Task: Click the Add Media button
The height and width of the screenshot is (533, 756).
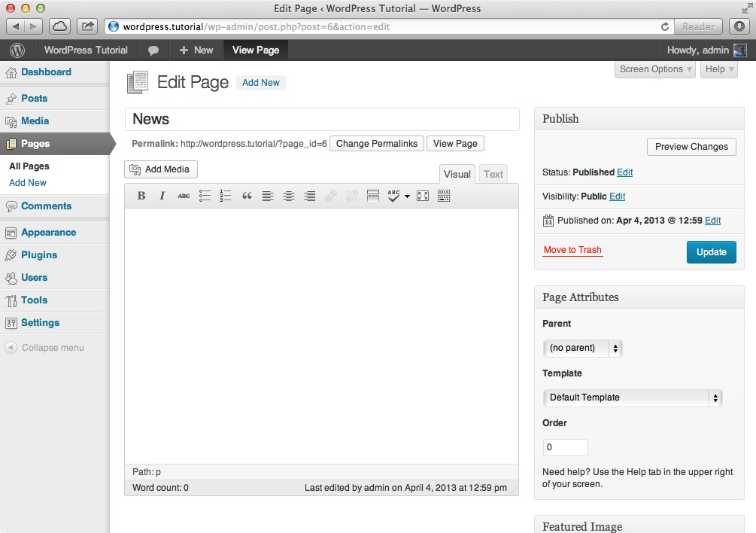Action: pyautogui.click(x=161, y=169)
